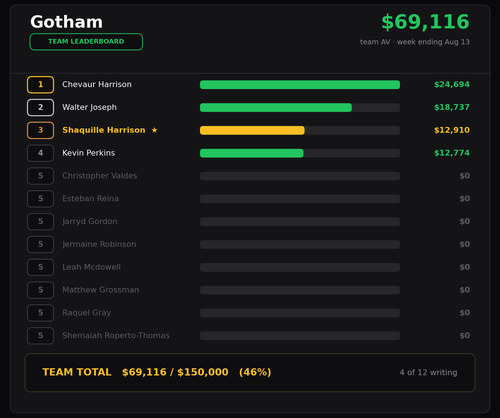Click the Gotham team title
This screenshot has height=418, width=500.
point(66,22)
